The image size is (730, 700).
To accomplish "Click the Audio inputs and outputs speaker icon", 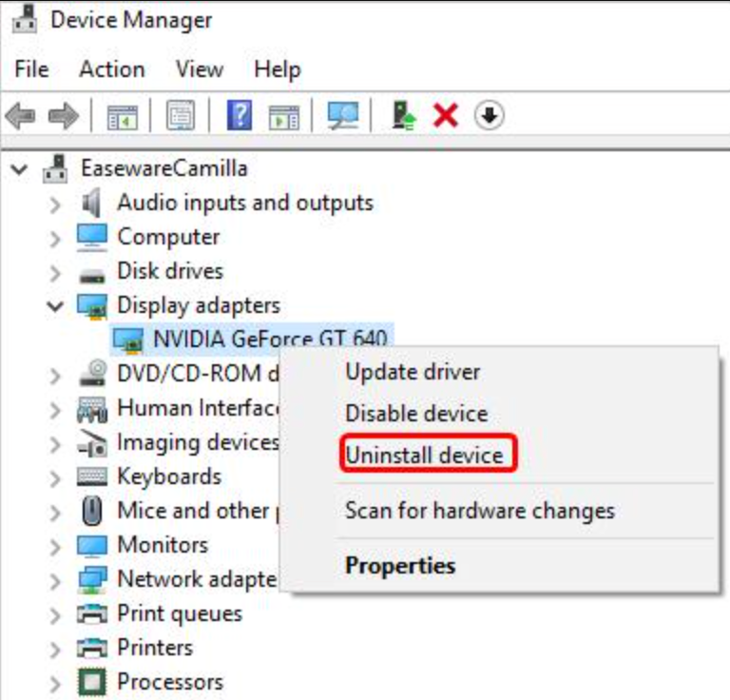I will coord(91,203).
